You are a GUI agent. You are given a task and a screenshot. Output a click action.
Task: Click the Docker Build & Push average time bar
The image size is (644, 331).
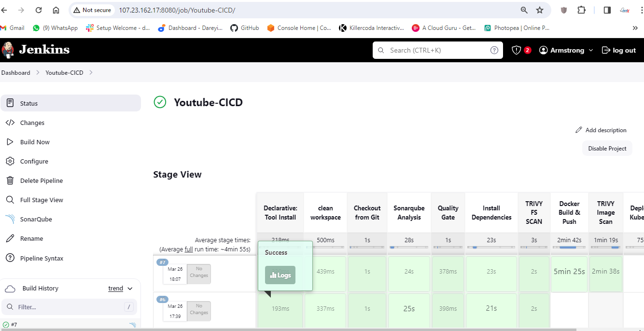569,247
